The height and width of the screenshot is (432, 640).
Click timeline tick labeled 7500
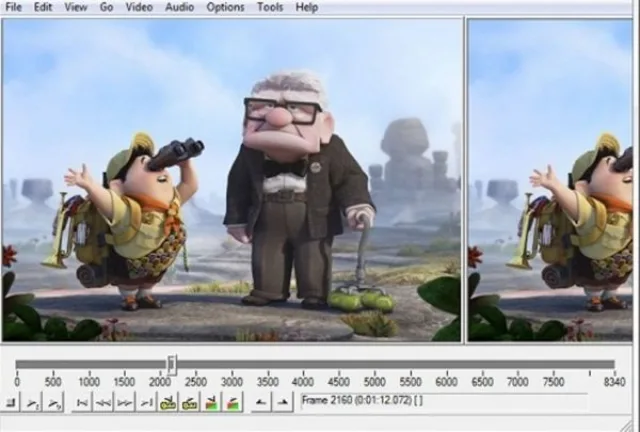click(x=553, y=382)
